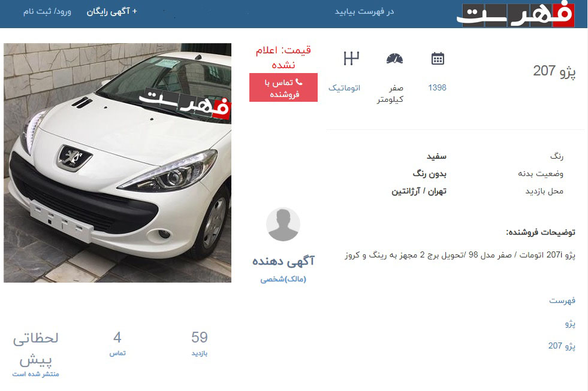Click the 'محل بازدید' visit location label
Viewport: 588px width, 391px height.
coord(544,191)
